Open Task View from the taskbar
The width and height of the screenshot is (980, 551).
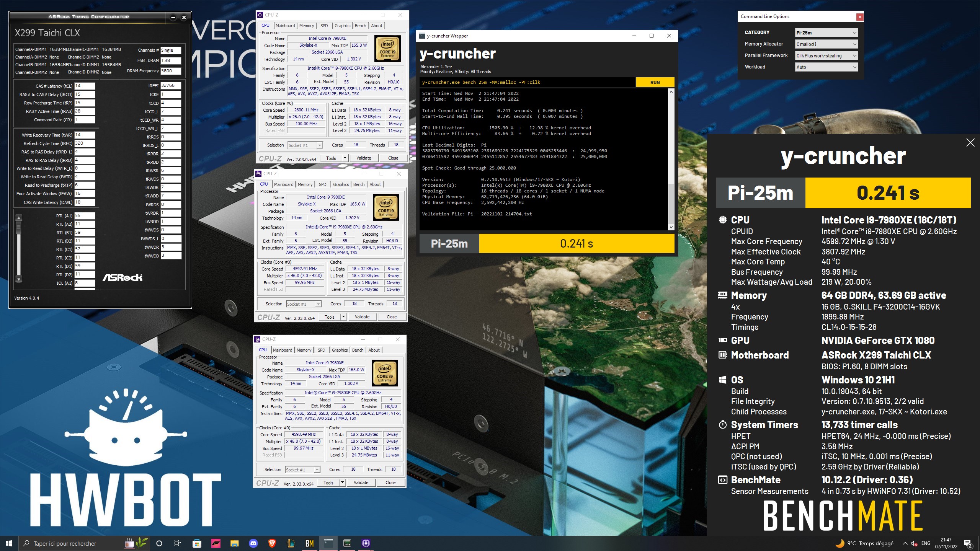178,543
